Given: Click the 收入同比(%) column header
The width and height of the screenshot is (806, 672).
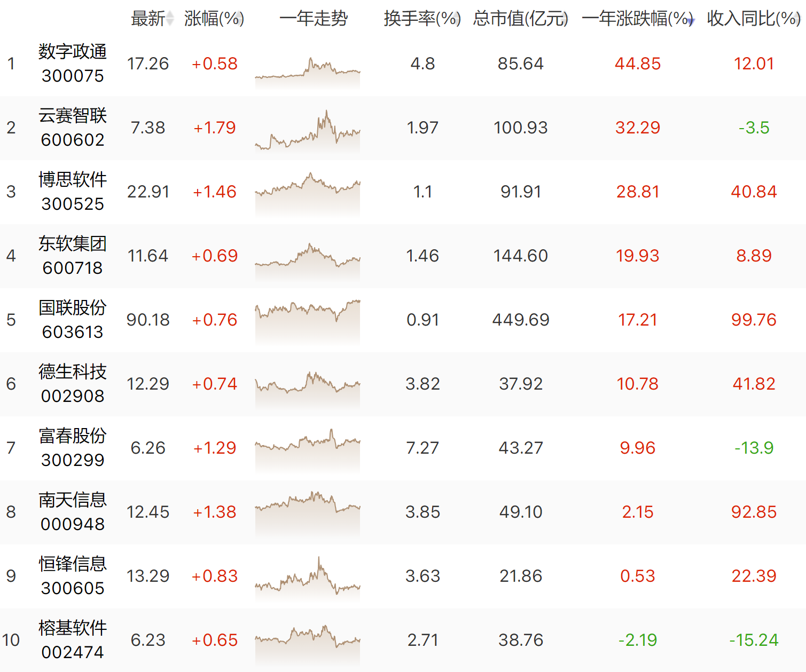Looking at the screenshot, I should (754, 19).
